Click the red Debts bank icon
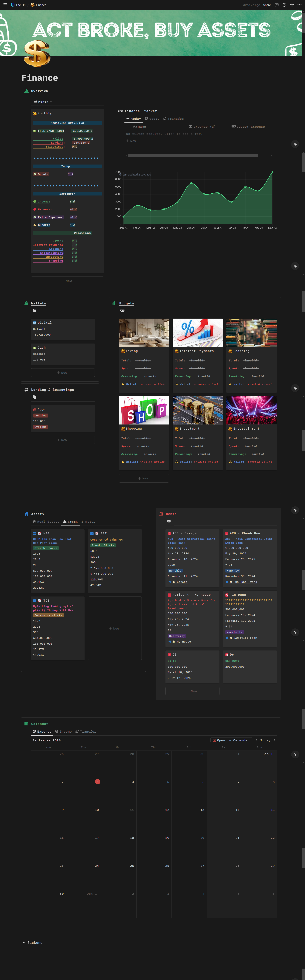 (x=161, y=514)
